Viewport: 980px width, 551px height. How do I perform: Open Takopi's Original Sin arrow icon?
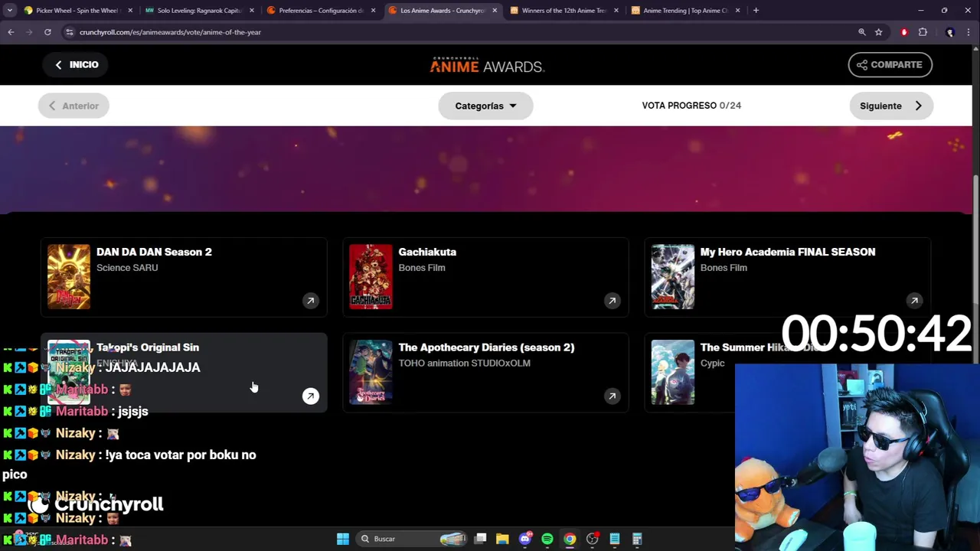point(310,396)
